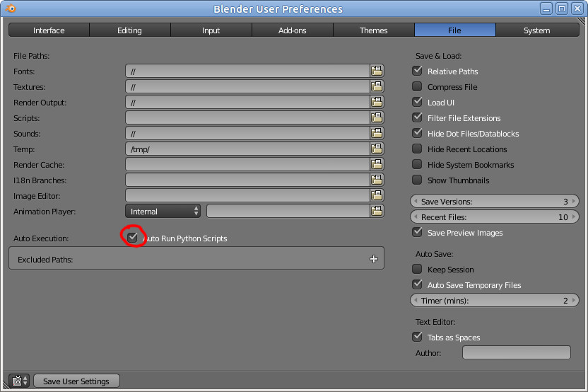Image resolution: width=588 pixels, height=392 pixels.
Task: Switch to the Input tab
Action: coord(211,30)
